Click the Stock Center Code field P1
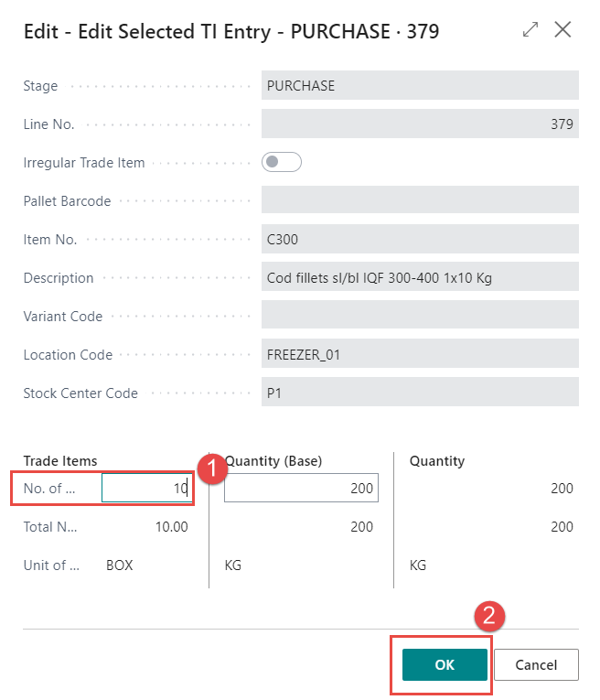Image resolution: width=600 pixels, height=700 pixels. point(420,393)
